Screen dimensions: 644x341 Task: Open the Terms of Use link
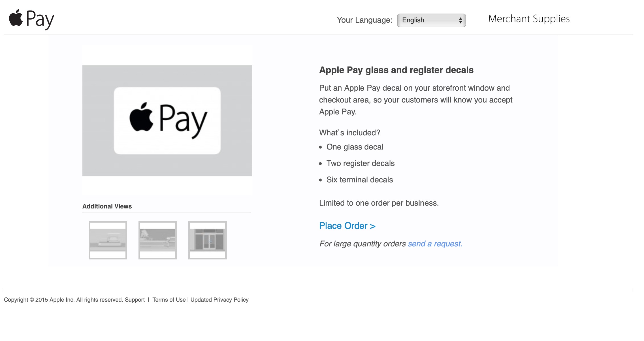[x=169, y=300]
